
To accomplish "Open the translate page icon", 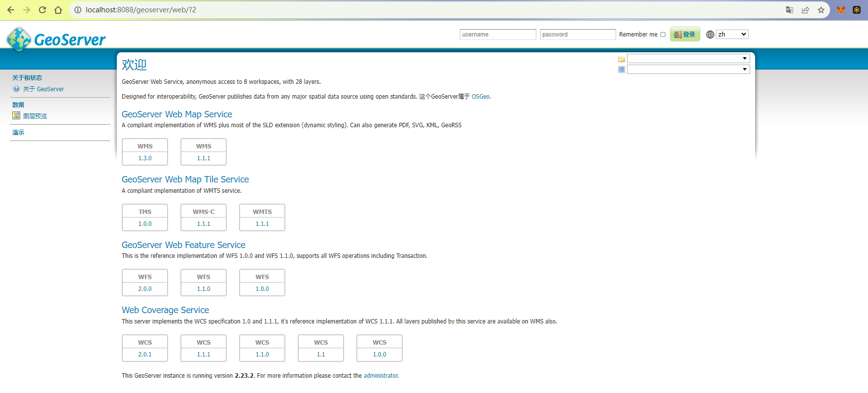I will click(x=790, y=10).
